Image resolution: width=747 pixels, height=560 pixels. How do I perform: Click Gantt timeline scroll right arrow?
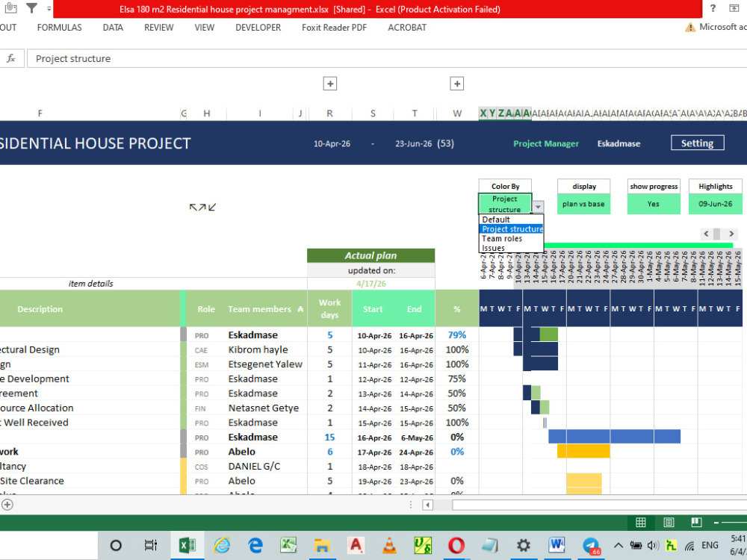[x=731, y=234]
